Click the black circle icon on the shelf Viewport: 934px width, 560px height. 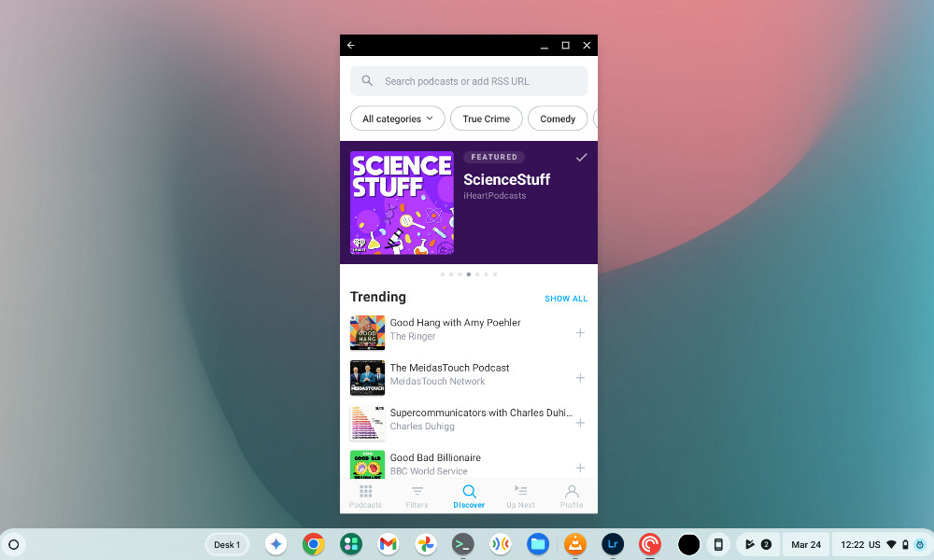point(688,544)
